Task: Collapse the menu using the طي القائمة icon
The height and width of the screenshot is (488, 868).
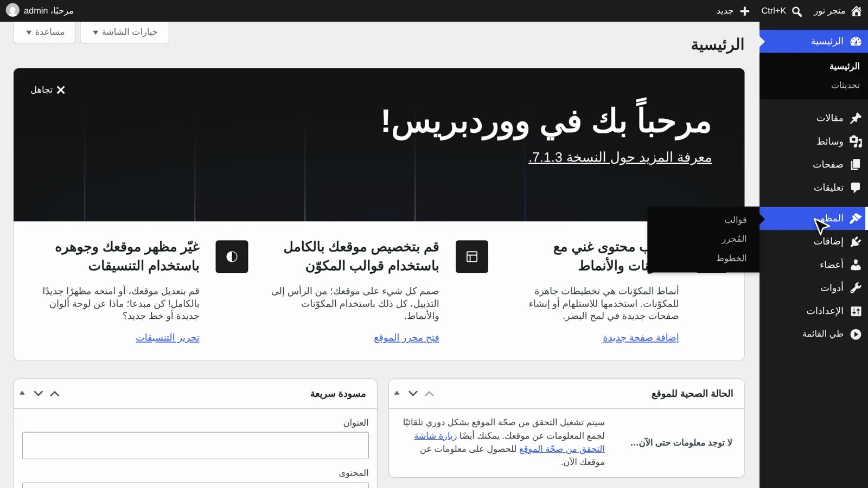Action: coord(856,334)
